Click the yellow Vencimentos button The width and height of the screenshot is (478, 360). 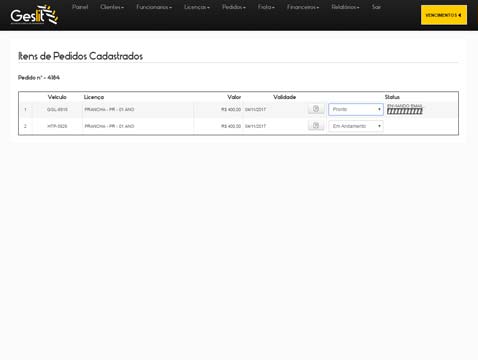click(x=444, y=15)
